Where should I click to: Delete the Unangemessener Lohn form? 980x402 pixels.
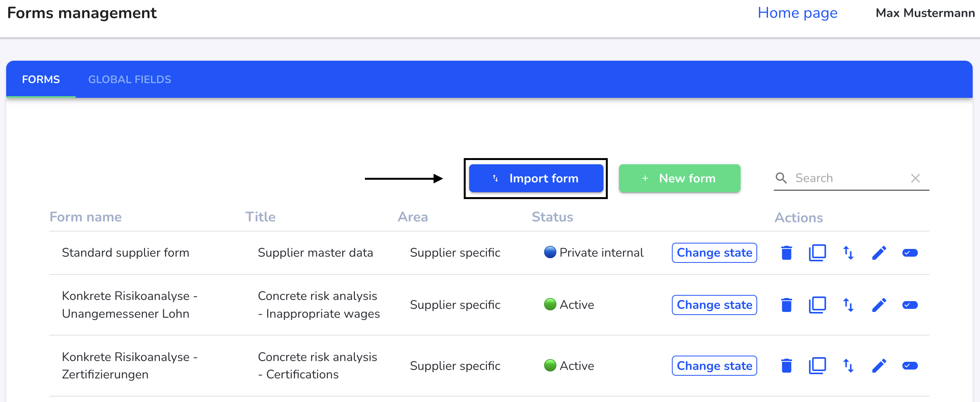tap(786, 305)
